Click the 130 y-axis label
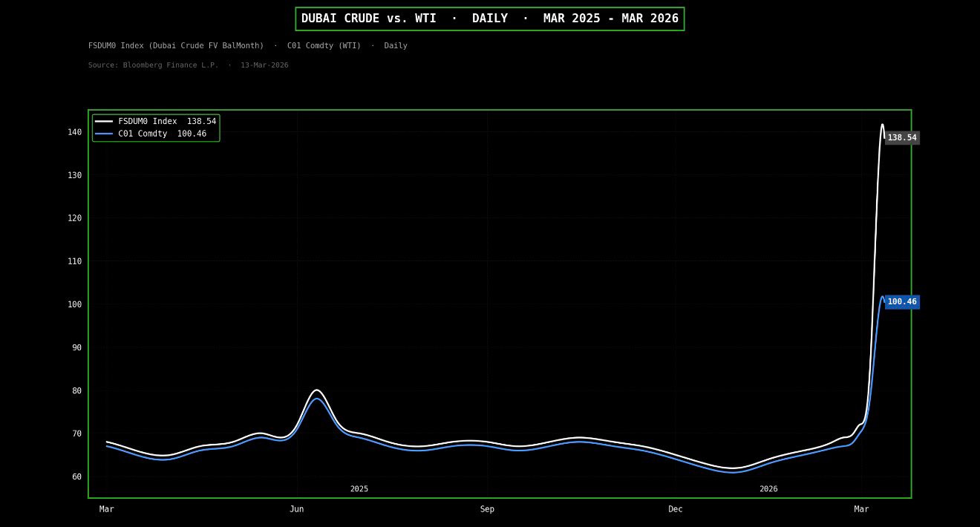 pos(75,175)
